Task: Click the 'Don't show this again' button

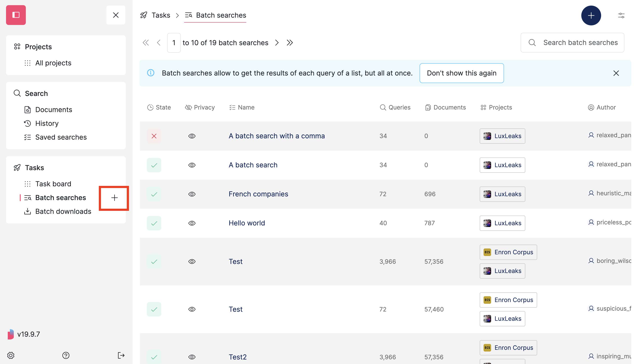Action: click(462, 73)
